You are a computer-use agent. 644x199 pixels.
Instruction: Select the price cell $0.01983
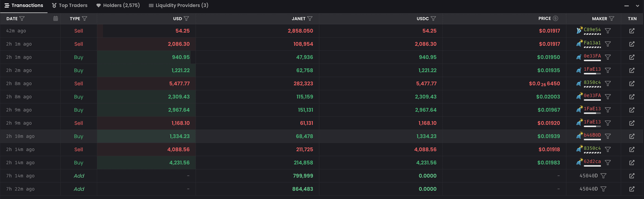(x=548, y=162)
